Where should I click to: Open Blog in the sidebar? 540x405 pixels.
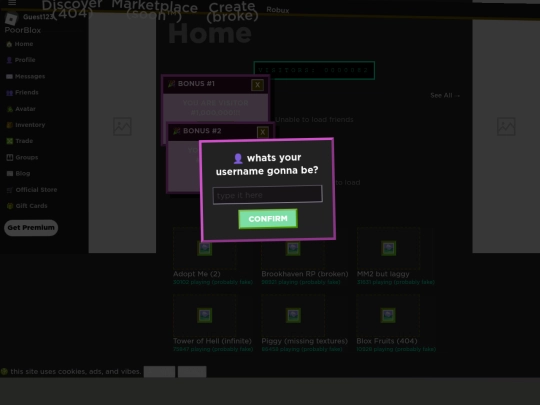point(18,173)
